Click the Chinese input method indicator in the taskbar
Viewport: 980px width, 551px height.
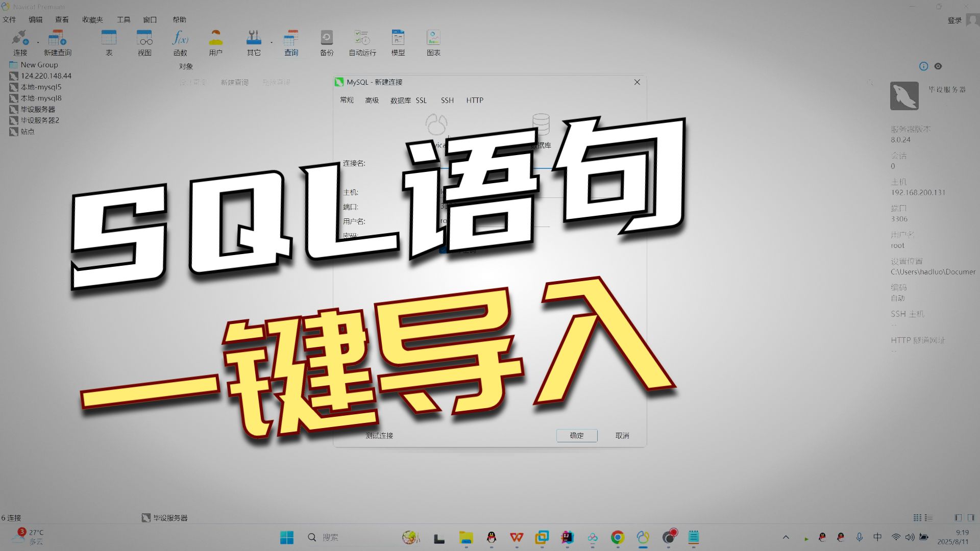tap(877, 537)
